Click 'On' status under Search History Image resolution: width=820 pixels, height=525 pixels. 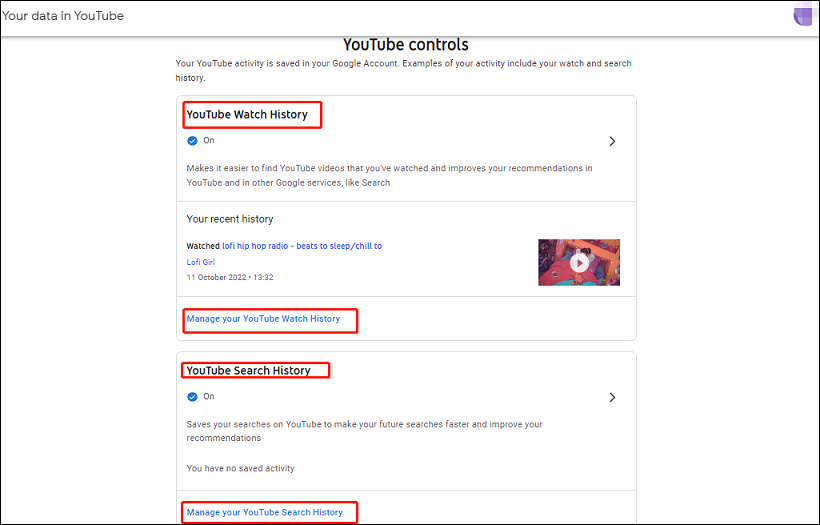point(209,396)
